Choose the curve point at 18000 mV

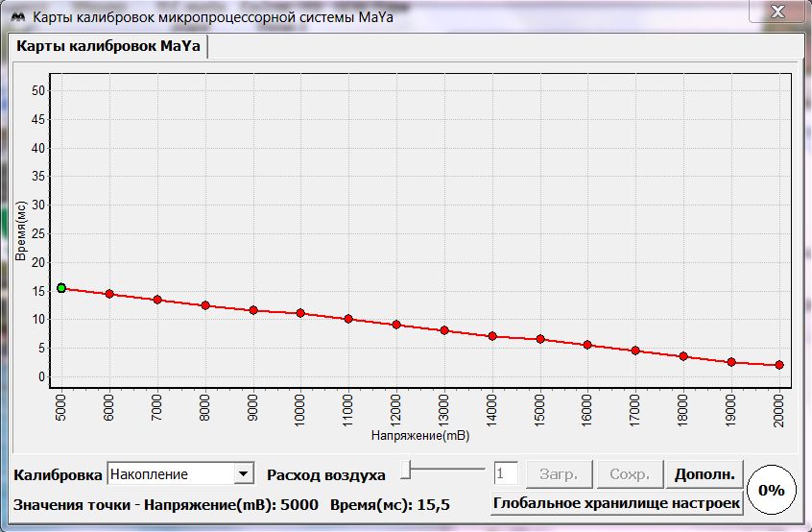[683, 356]
